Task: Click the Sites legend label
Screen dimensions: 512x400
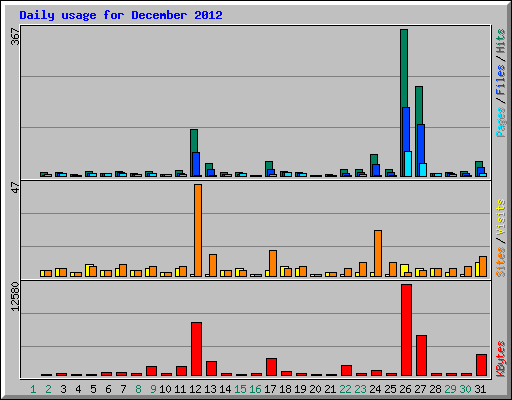Action: (x=500, y=262)
